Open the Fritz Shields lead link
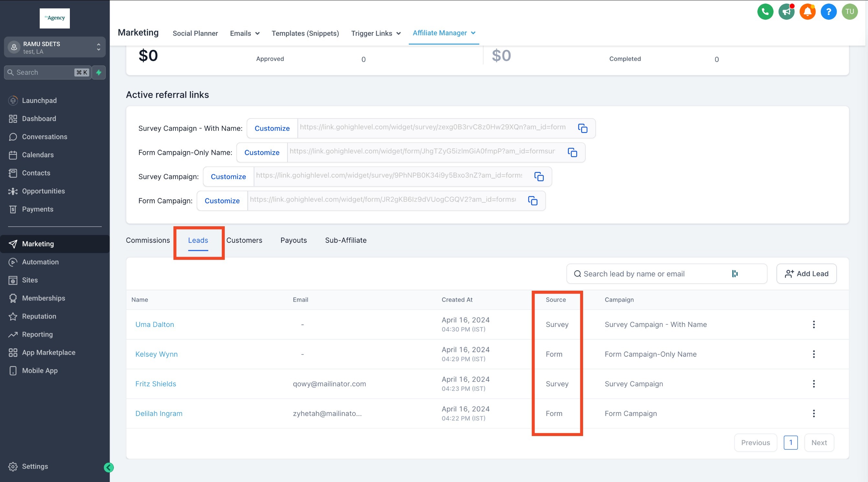The image size is (868, 482). (x=156, y=384)
